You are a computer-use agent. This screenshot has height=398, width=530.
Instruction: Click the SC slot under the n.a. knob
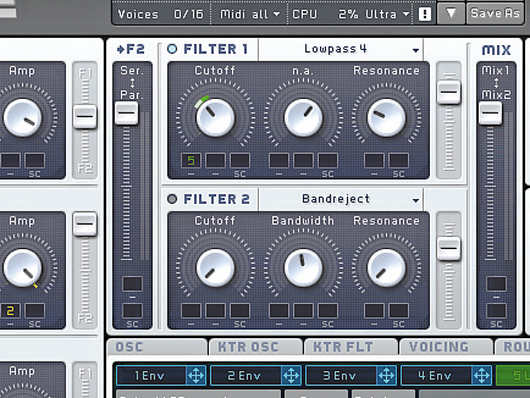tap(328, 160)
